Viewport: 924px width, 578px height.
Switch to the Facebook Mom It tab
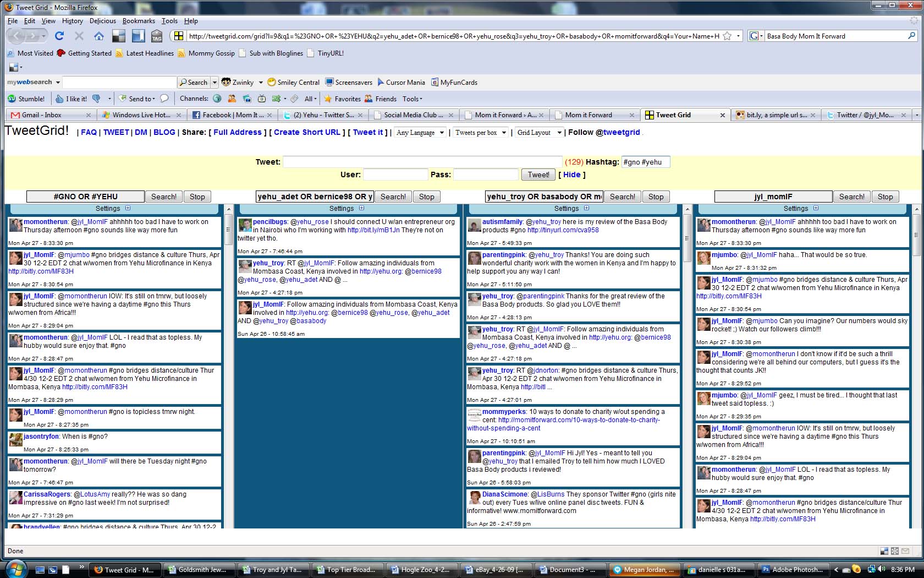pos(233,114)
